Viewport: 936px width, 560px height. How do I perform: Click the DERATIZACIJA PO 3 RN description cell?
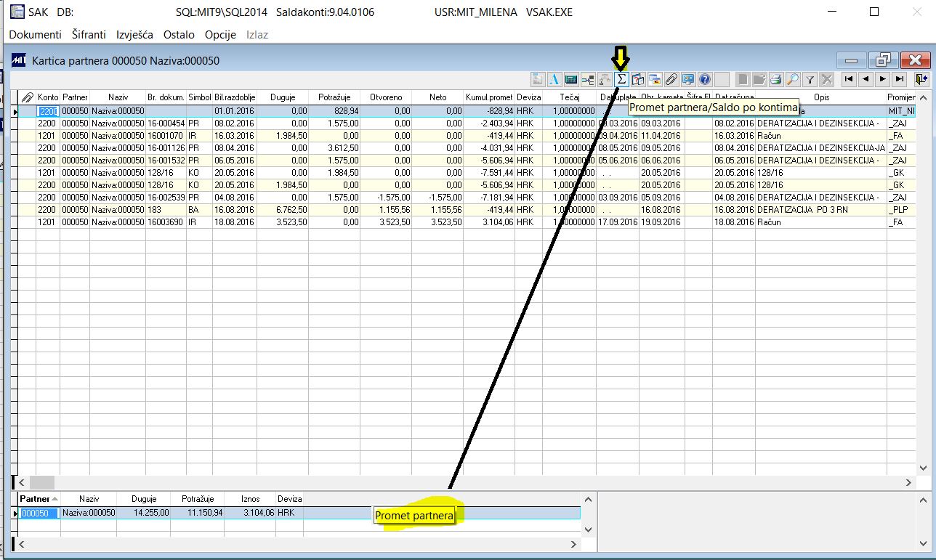coord(821,210)
